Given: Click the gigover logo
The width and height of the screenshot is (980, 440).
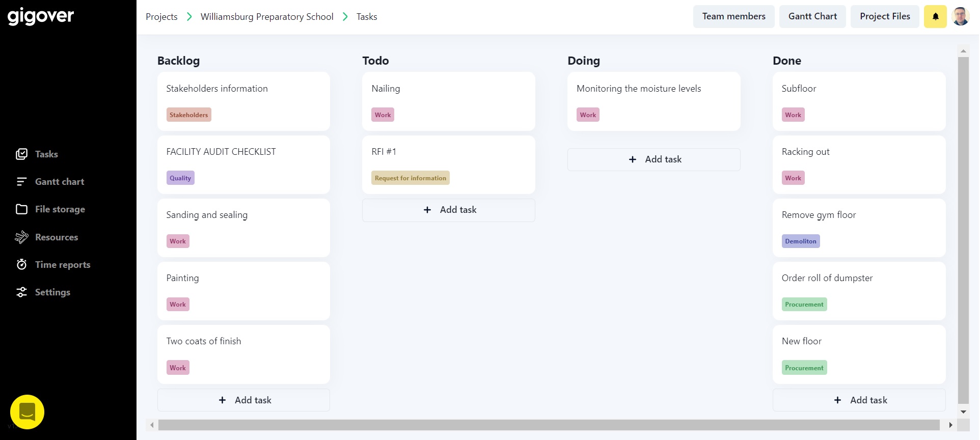Looking at the screenshot, I should pyautogui.click(x=41, y=16).
